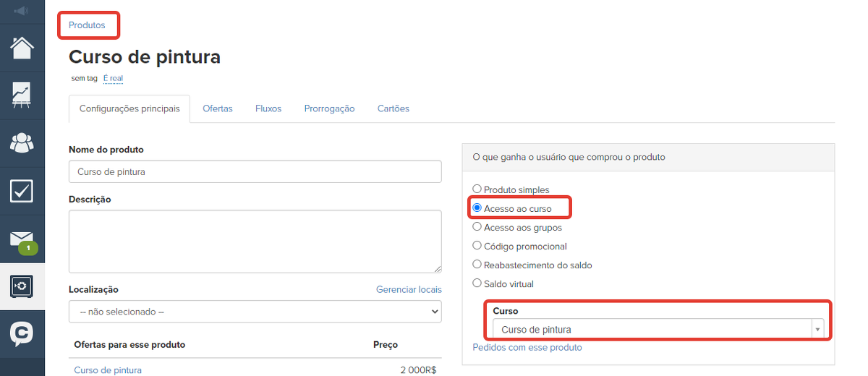This screenshot has height=376, width=868.
Task: Open the mail envelope icon in sidebar
Action: pyautogui.click(x=22, y=239)
